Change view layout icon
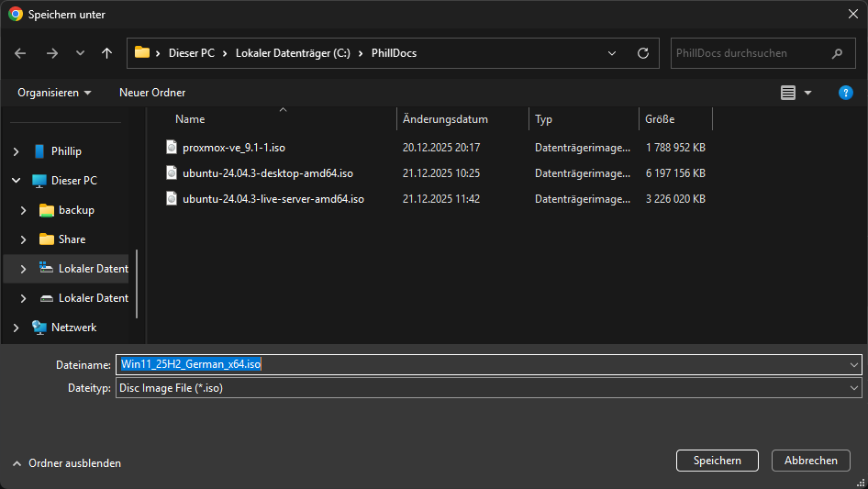Viewport: 868px width, 489px height. pyautogui.click(x=787, y=93)
